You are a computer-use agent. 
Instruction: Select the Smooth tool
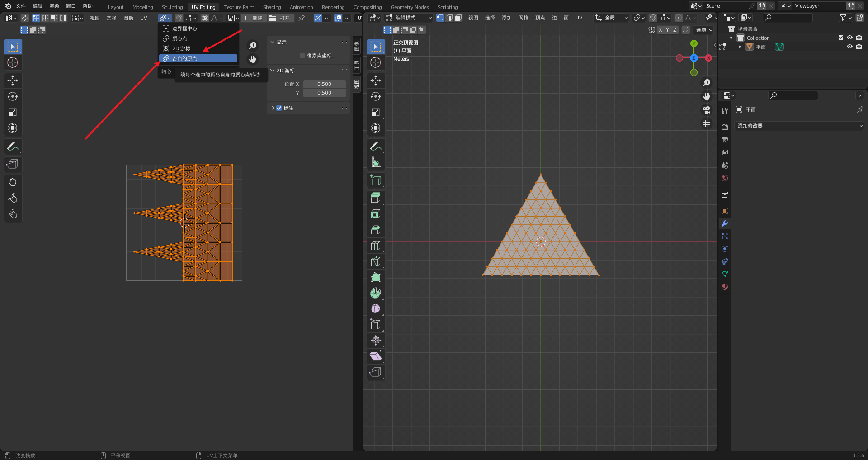pyautogui.click(x=376, y=309)
